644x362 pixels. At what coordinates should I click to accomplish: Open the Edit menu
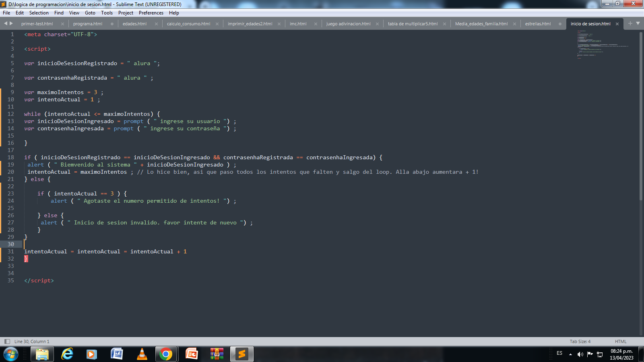(20, 13)
